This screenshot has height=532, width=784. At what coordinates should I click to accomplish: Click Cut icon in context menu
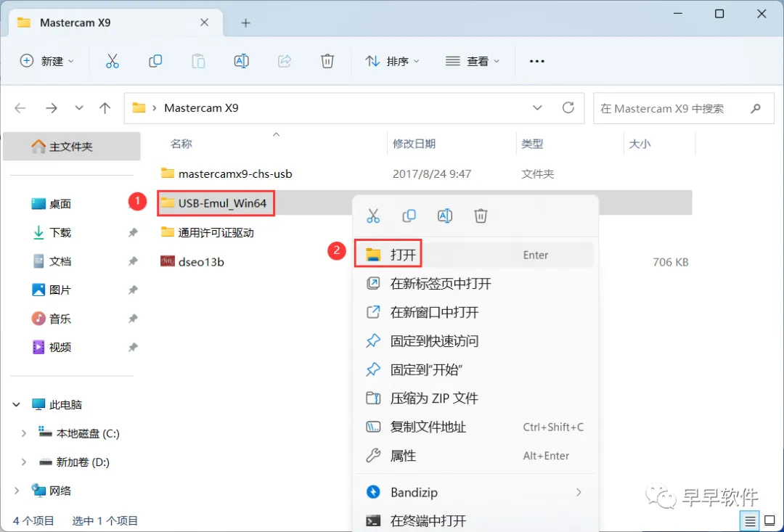click(x=373, y=216)
